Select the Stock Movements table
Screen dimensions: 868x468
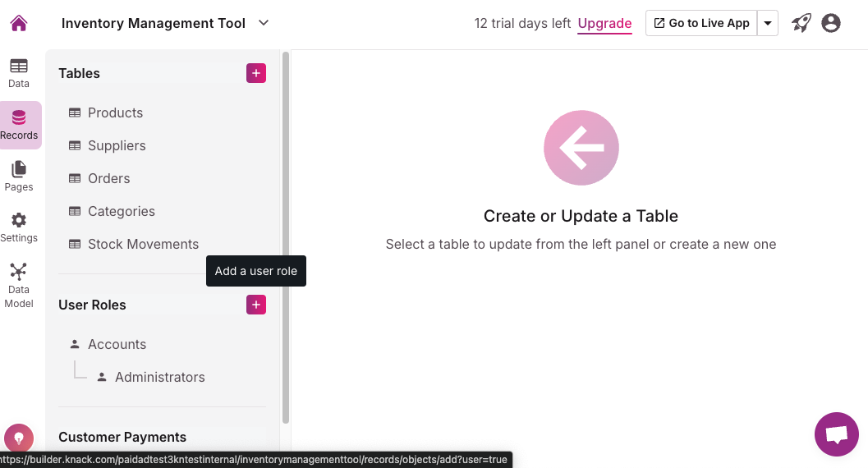click(143, 244)
